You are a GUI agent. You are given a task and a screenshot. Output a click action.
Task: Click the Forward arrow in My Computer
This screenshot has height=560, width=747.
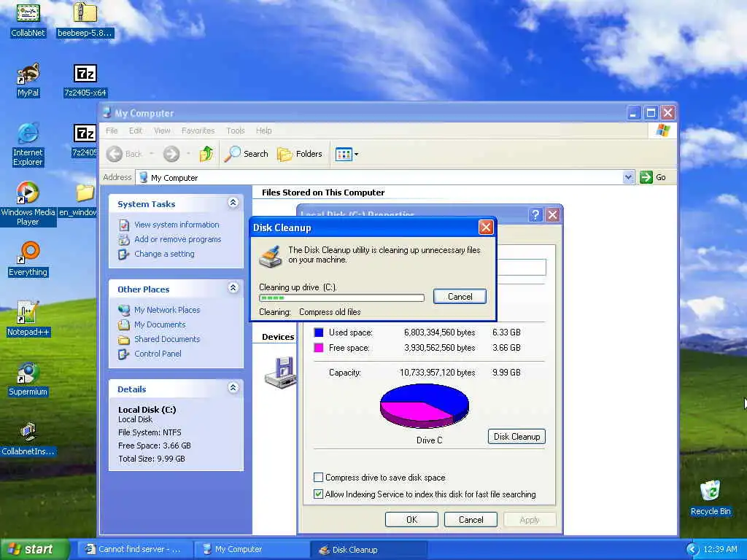click(x=171, y=154)
